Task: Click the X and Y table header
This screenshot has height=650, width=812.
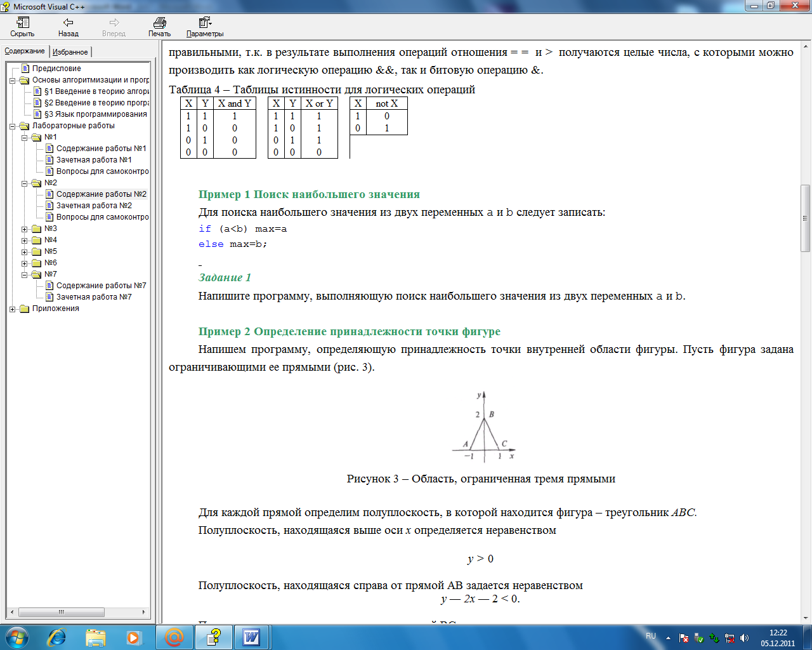Action: (x=235, y=103)
